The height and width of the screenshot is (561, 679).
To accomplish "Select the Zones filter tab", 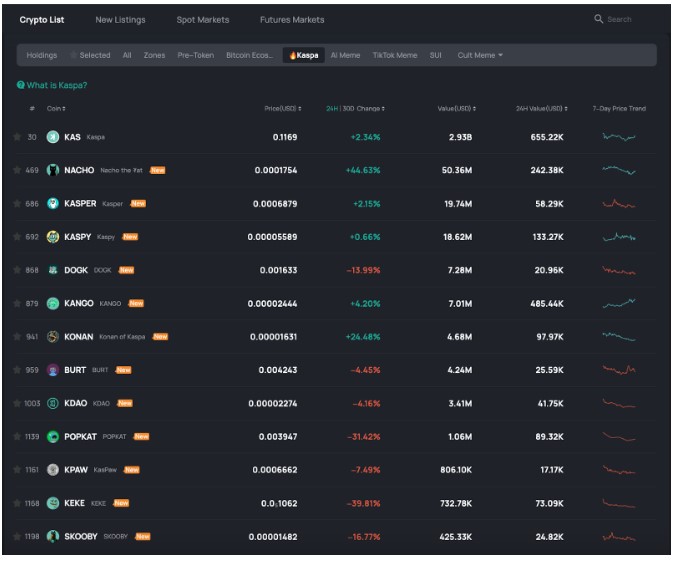I will coord(154,55).
